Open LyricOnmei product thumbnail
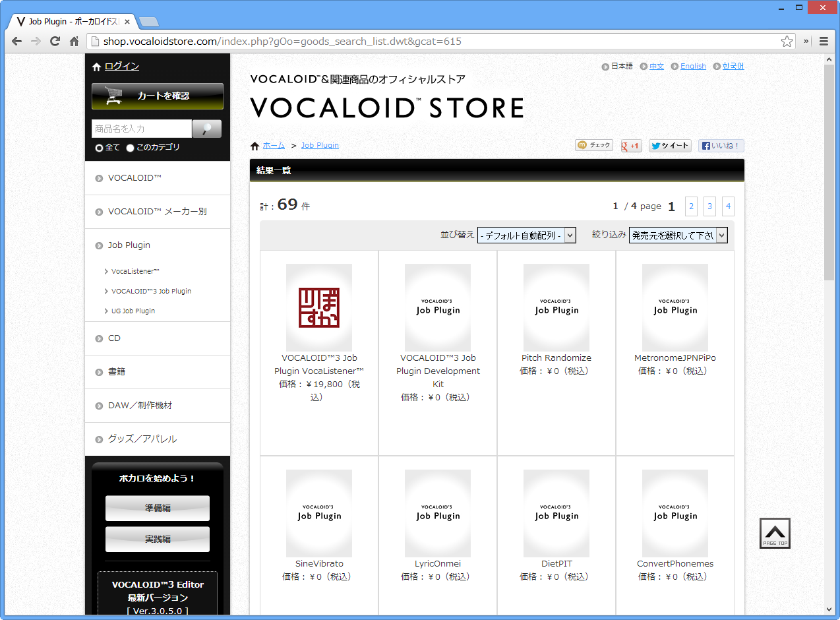This screenshot has height=620, width=840. pos(438,513)
